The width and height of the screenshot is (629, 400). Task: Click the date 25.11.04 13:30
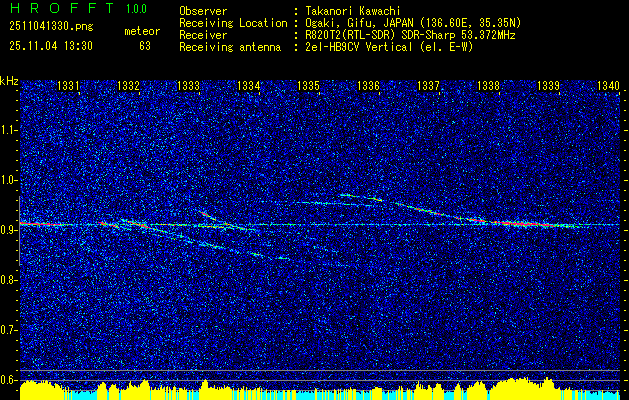(x=51, y=46)
